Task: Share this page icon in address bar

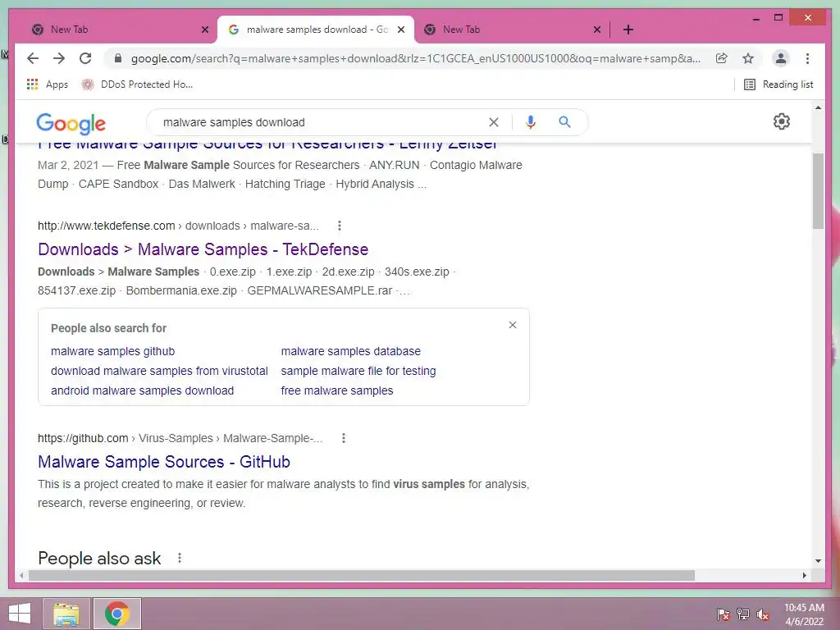Action: tap(722, 58)
